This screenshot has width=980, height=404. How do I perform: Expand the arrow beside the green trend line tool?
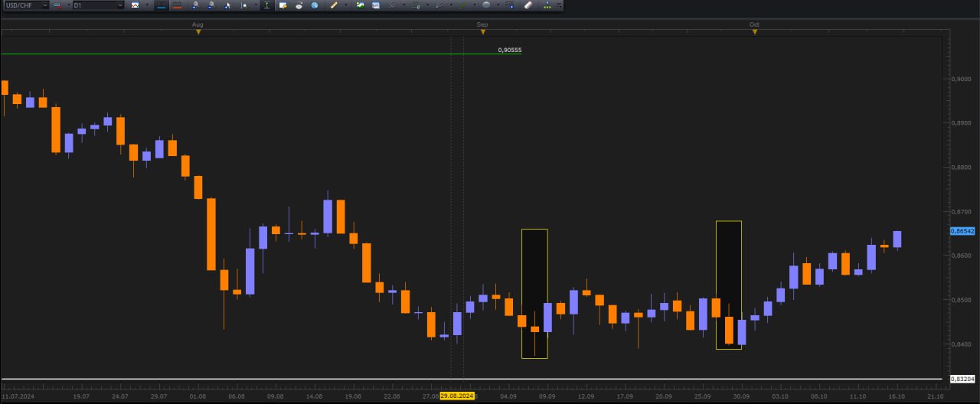475,5
